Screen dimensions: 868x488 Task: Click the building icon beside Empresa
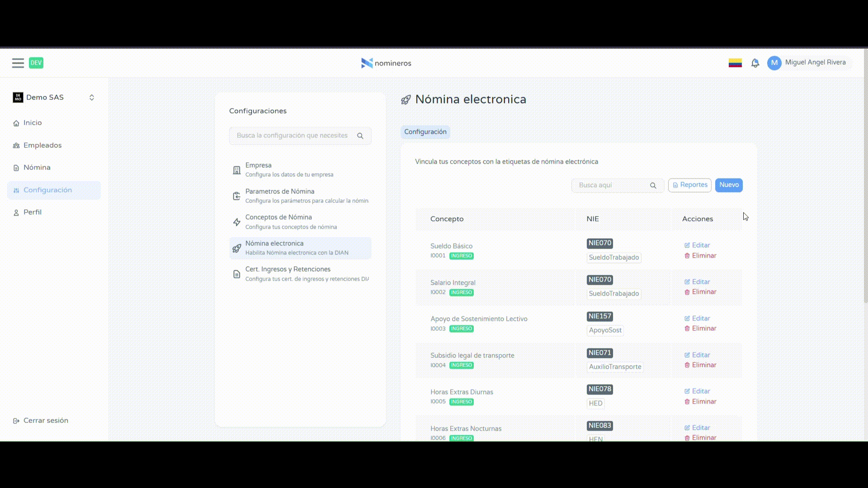pos(236,170)
